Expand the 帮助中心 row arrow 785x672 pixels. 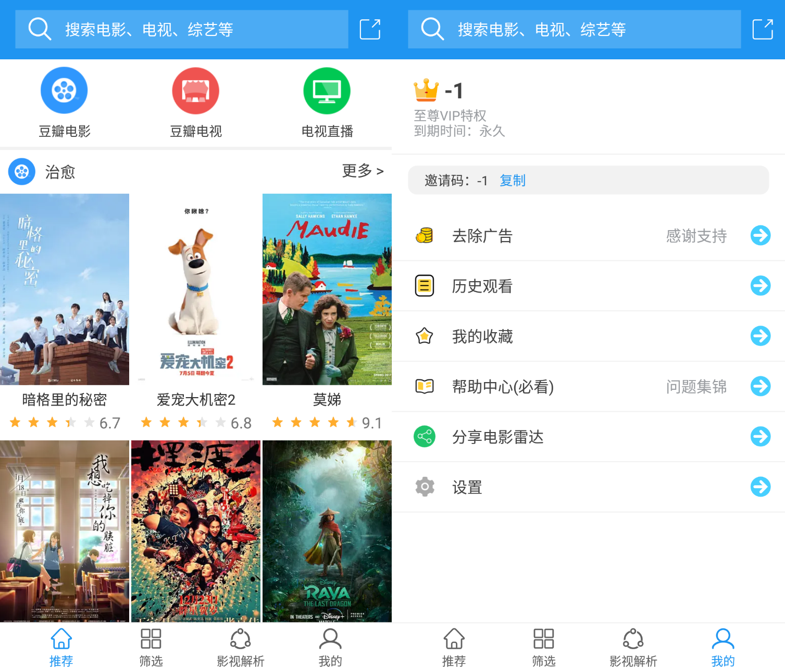760,386
